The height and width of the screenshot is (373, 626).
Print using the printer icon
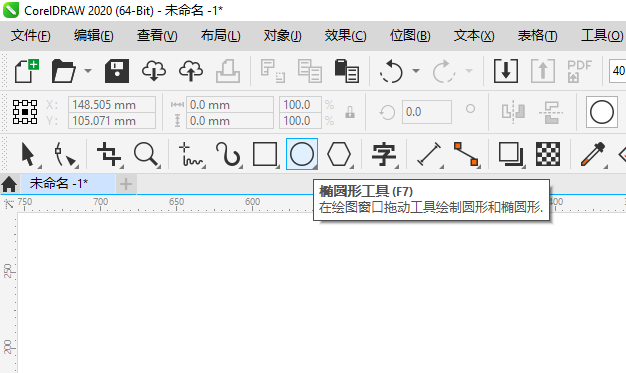pos(228,71)
